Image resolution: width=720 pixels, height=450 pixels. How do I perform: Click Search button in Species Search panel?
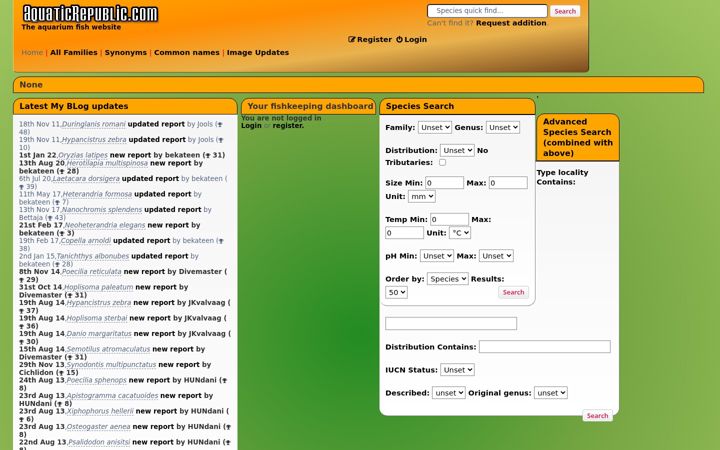point(513,292)
